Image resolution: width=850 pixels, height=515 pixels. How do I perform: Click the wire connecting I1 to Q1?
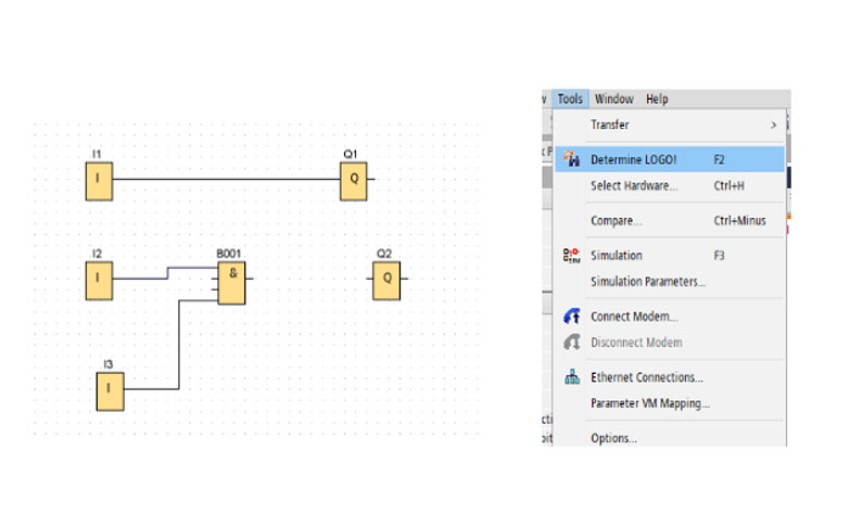click(227, 179)
